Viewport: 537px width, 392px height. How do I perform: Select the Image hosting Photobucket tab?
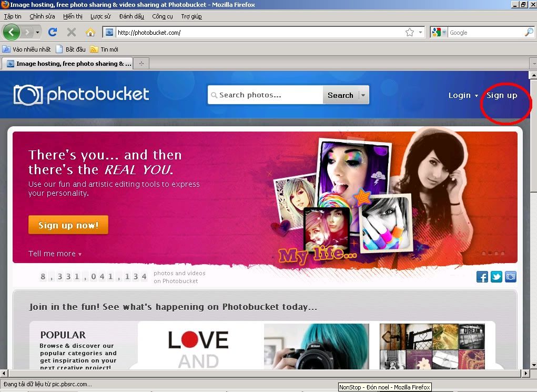[x=67, y=63]
